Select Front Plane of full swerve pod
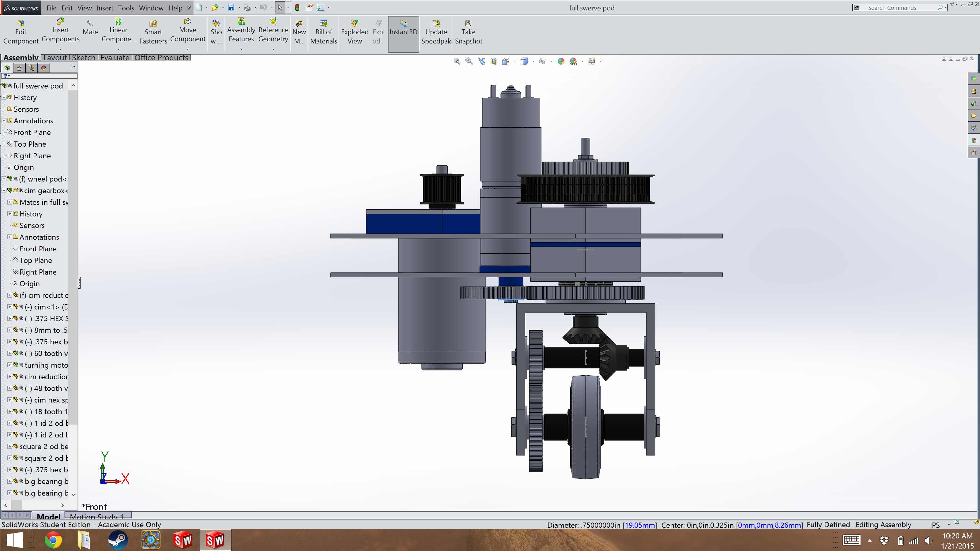Image resolution: width=980 pixels, height=551 pixels. 32,132
